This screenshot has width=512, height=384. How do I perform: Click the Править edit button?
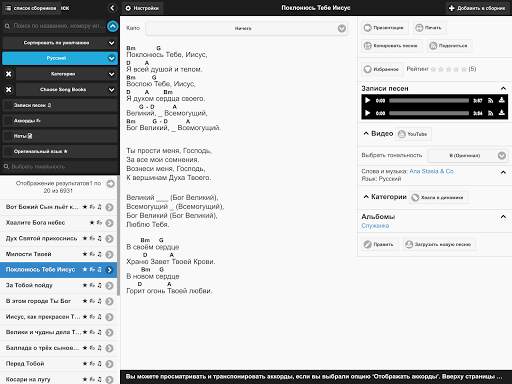click(379, 244)
